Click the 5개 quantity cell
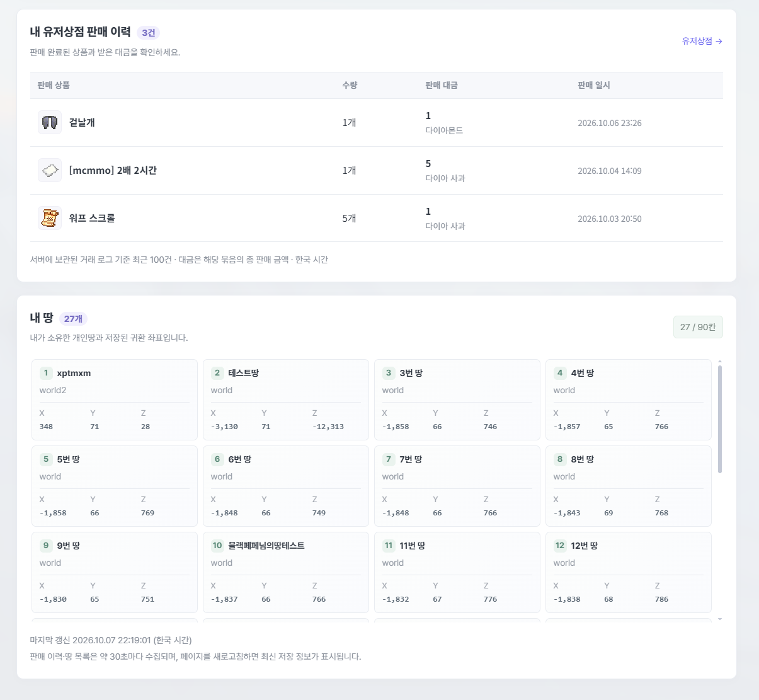759x700 pixels. tap(349, 218)
